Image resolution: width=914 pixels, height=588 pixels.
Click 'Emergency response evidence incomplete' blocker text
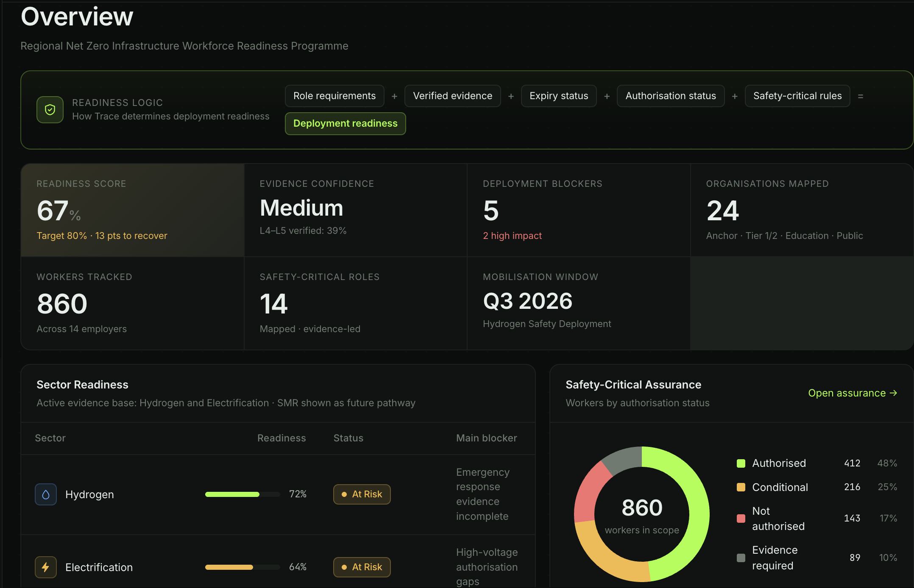pyautogui.click(x=483, y=494)
